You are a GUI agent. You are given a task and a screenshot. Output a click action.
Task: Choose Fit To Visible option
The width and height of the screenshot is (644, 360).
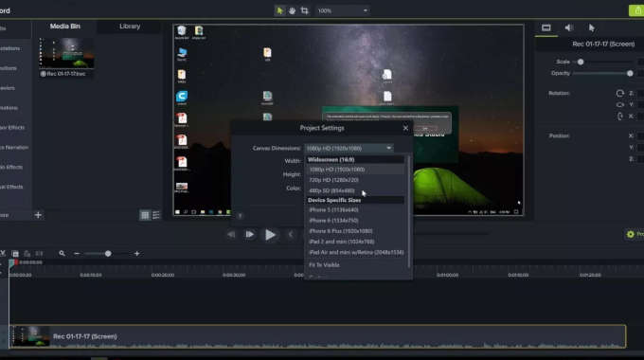(x=355, y=265)
